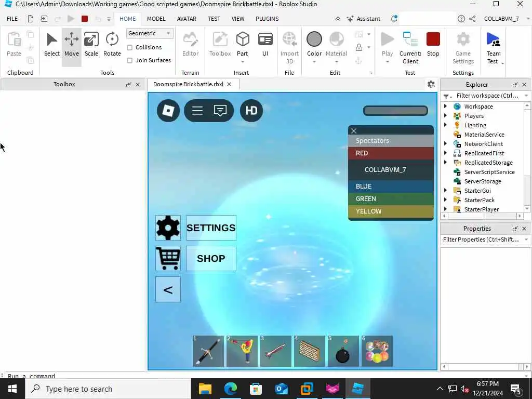This screenshot has height=399, width=532.
Task: Click the in-game SHOP button
Action: (x=211, y=258)
